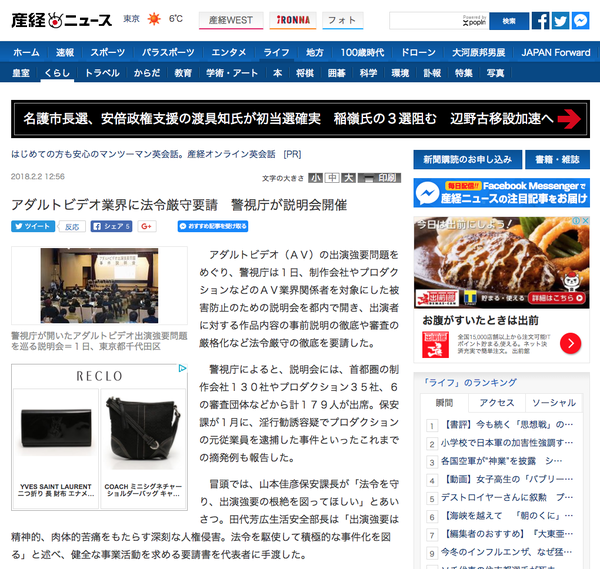600x569 pixels.
Task: Open the ライフ menu in the navigation bar
Action: click(x=276, y=52)
